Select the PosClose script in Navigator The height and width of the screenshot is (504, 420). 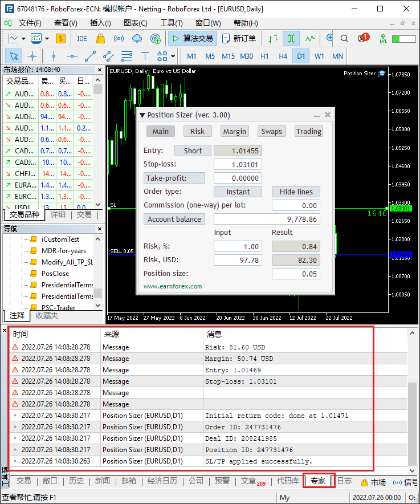pos(55,274)
